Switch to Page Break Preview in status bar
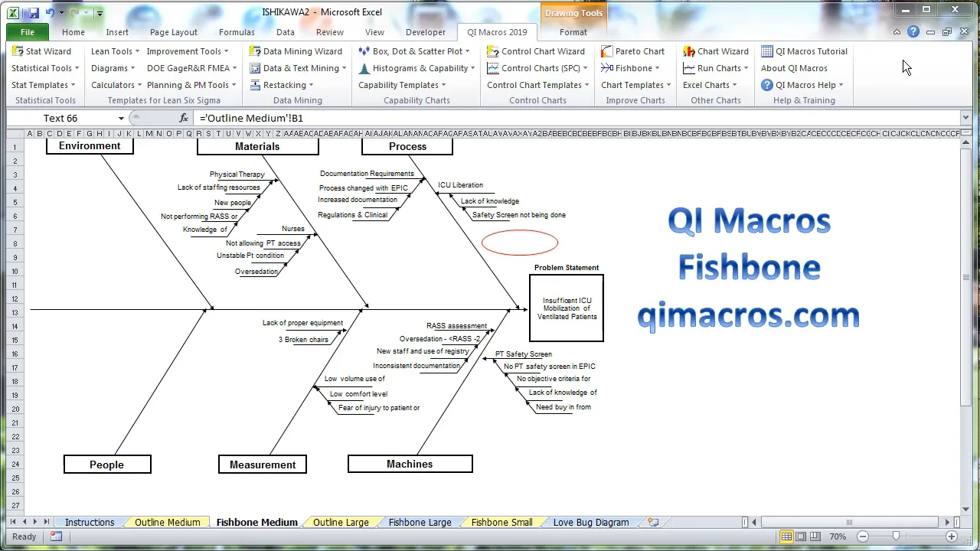This screenshot has height=551, width=980. coord(815,536)
